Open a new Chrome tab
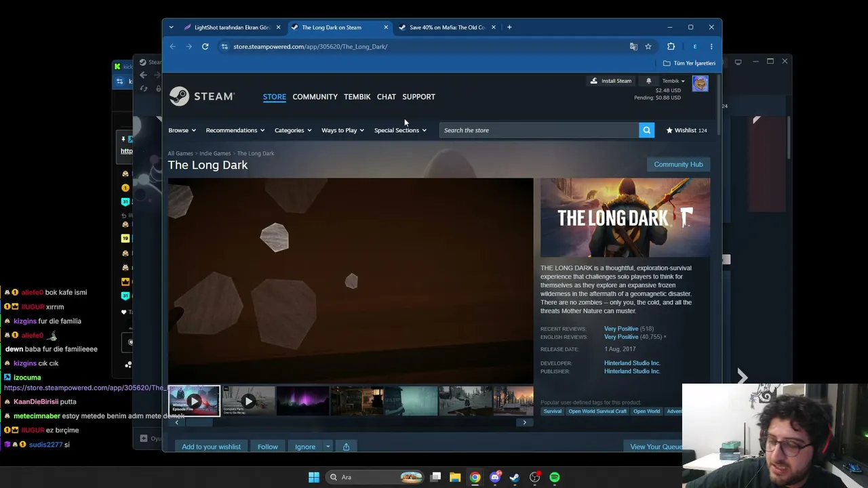This screenshot has width=868, height=488. (x=509, y=27)
